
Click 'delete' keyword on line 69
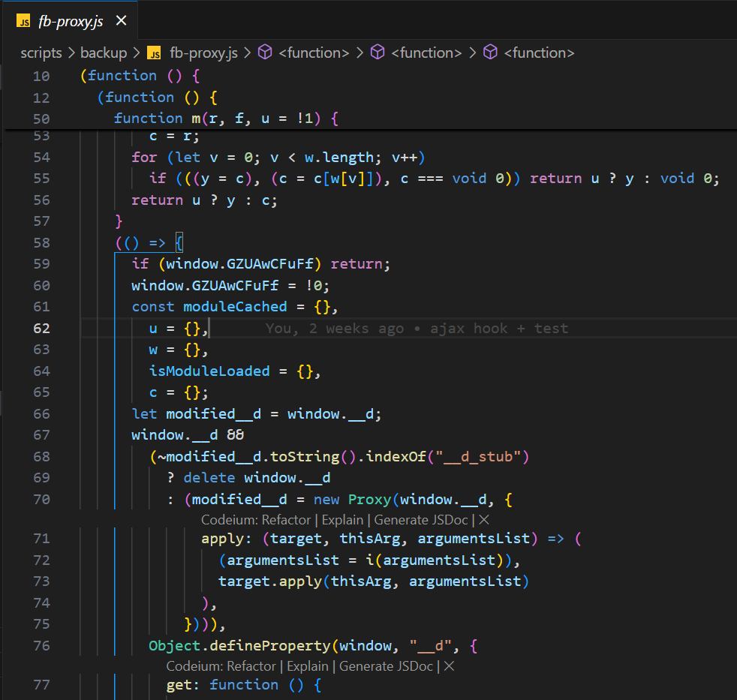tap(209, 478)
